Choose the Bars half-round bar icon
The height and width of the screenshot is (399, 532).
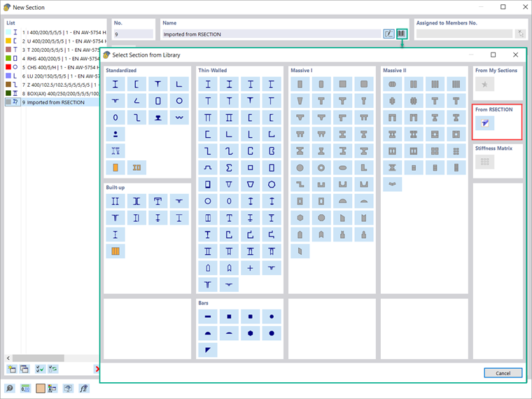pos(208,333)
